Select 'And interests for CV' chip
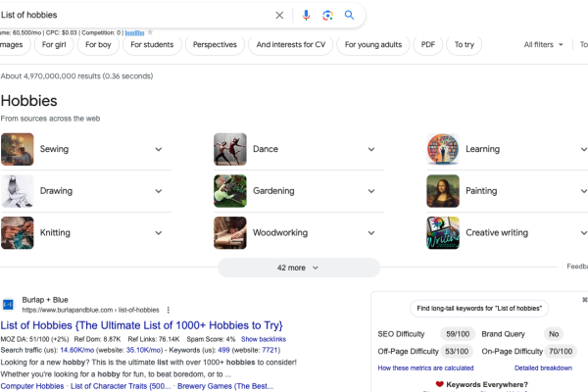This screenshot has width=588, height=392. tap(291, 45)
